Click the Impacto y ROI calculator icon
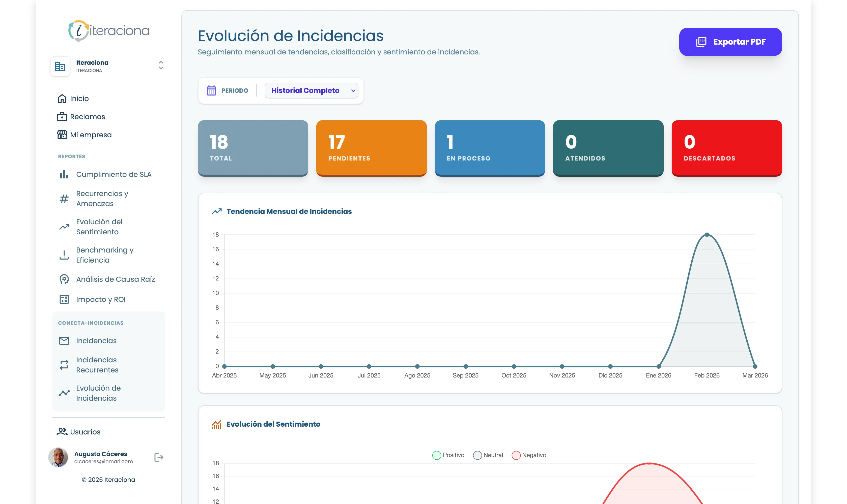Viewport: 847px width, 504px height. 64,299
